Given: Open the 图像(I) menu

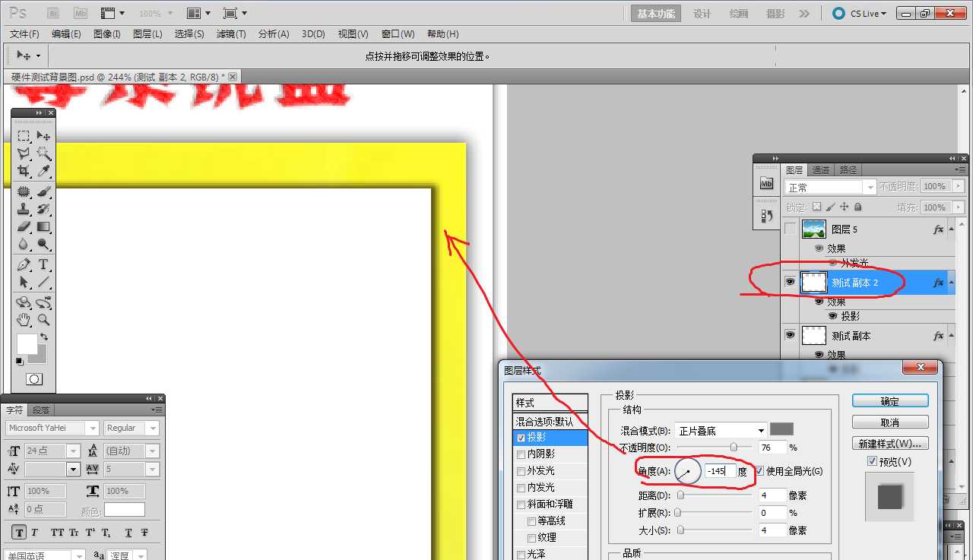Looking at the screenshot, I should click(x=107, y=34).
